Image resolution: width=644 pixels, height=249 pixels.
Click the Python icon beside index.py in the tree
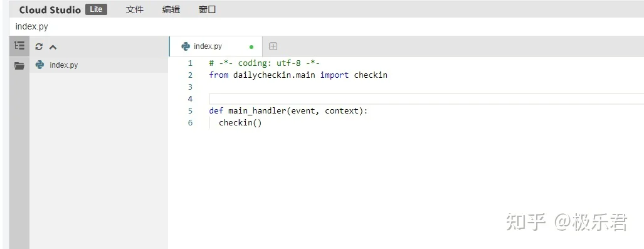coord(40,65)
